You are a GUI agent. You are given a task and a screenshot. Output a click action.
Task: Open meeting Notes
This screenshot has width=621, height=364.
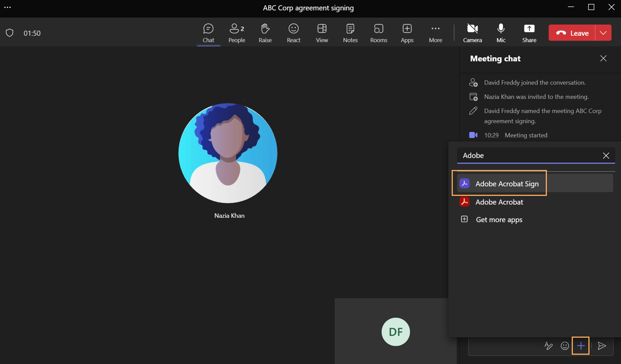pyautogui.click(x=350, y=33)
